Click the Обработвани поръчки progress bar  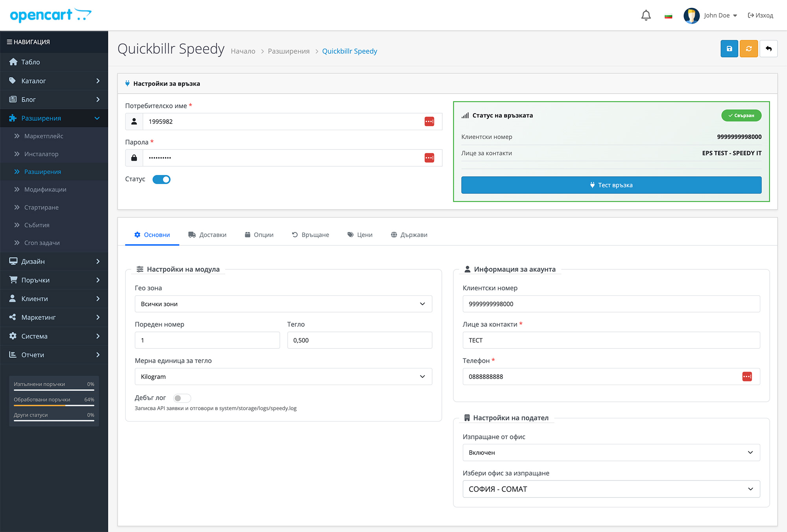(x=54, y=405)
